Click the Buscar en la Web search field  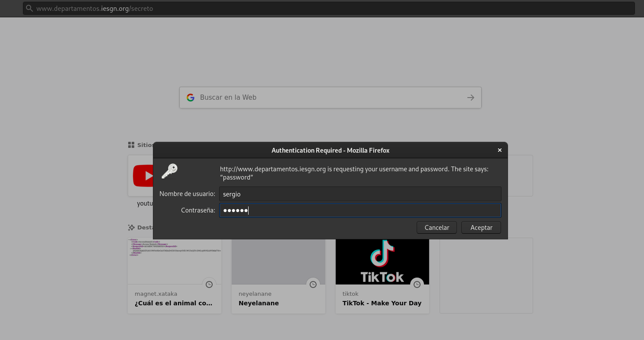[330, 98]
